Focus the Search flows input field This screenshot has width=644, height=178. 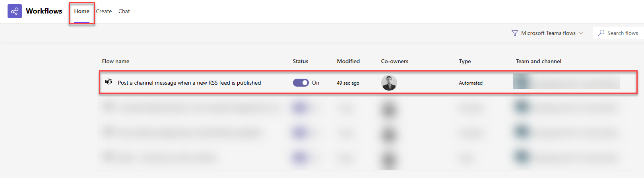622,33
